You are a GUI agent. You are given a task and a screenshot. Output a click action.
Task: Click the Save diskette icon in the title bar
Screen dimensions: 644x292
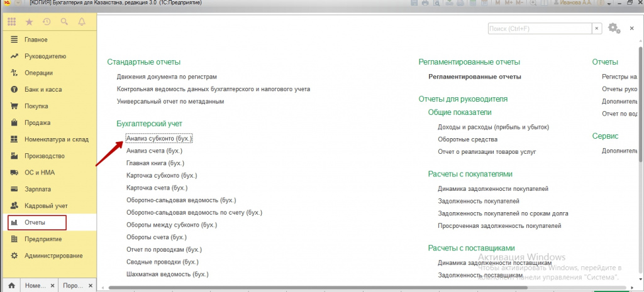point(414,3)
